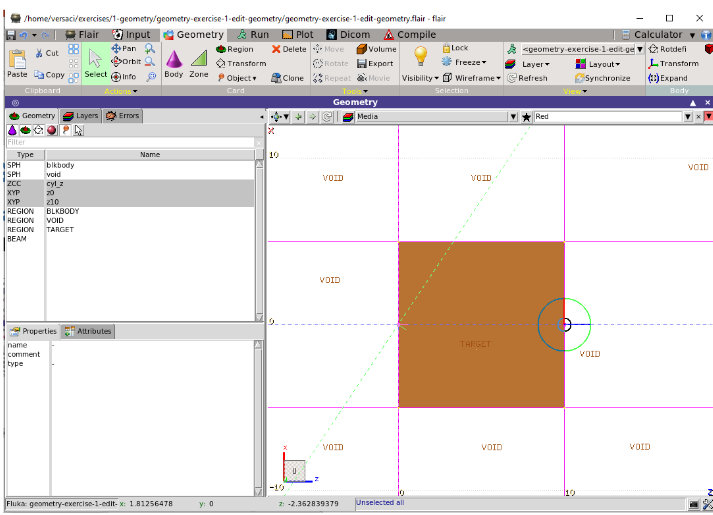The image size is (713, 515).
Task: Open the Layers panel tab
Action: click(80, 116)
